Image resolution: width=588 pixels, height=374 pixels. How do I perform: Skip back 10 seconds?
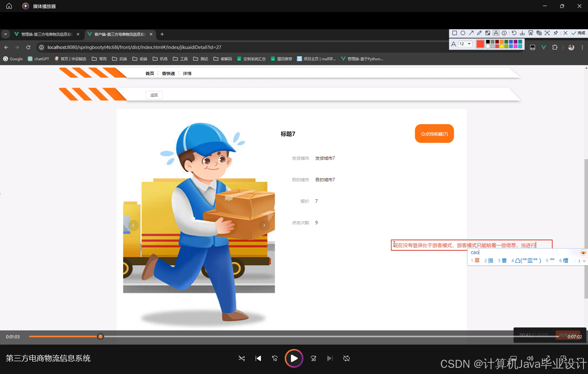(x=275, y=358)
